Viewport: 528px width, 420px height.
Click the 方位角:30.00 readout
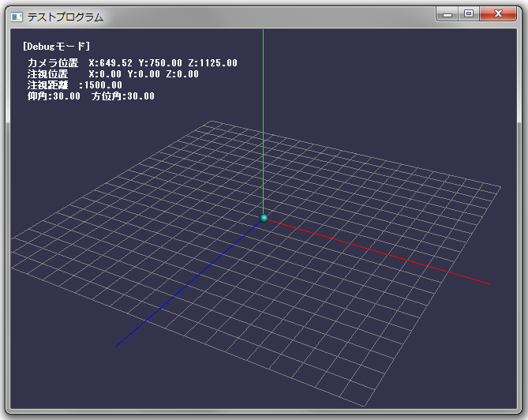coord(123,96)
